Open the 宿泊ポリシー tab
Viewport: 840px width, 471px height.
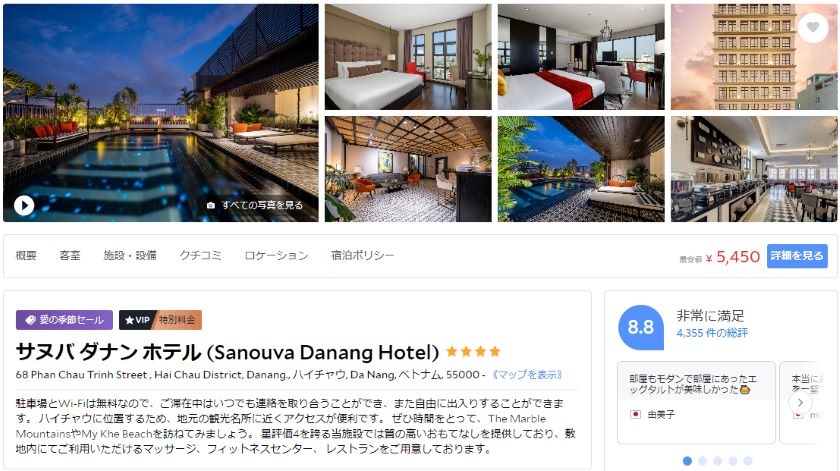(362, 256)
